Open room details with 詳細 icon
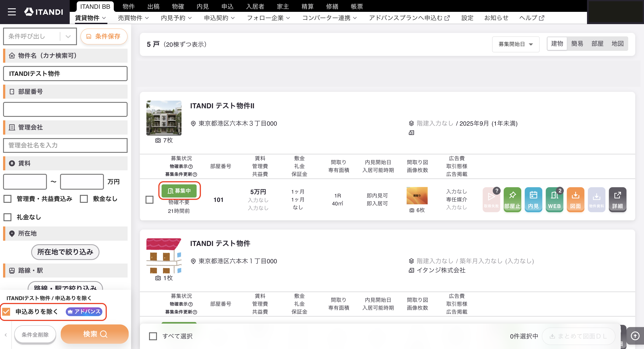Screen dimensions: 644x349 click(617, 199)
